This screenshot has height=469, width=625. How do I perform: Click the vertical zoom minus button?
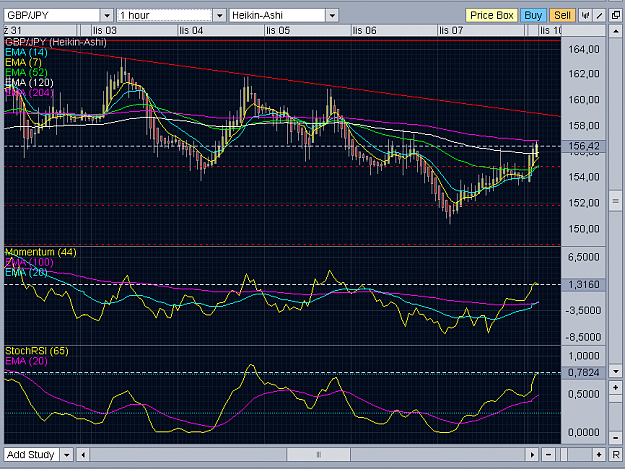point(616,438)
